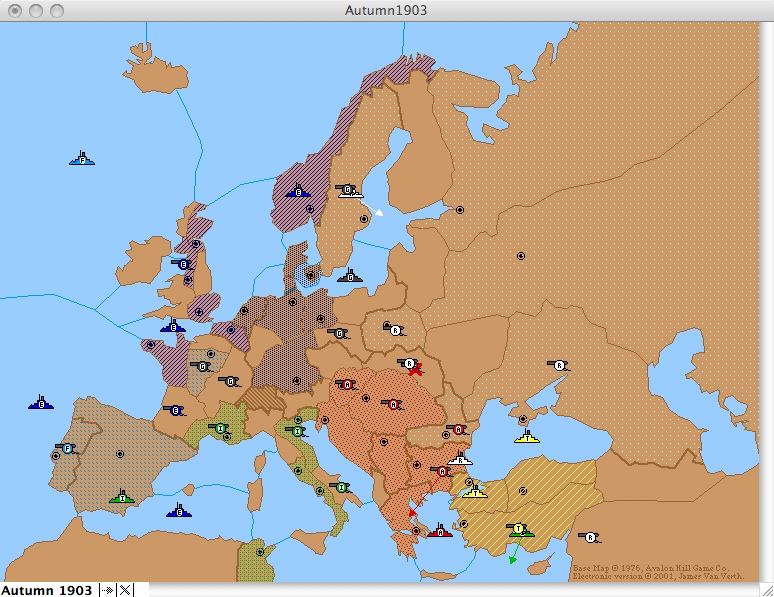The width and height of the screenshot is (774, 597).
Task: Click the Brest supply center dot
Action: pos(151,345)
